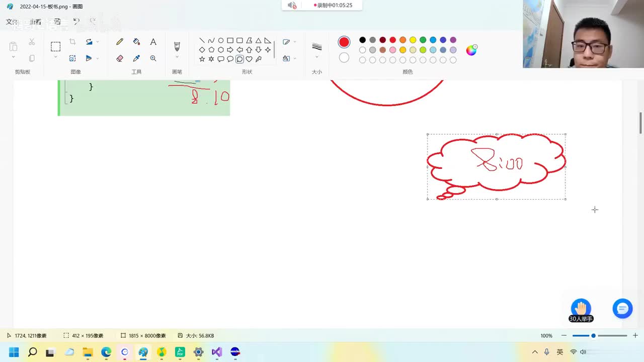Click the Save icon in title bar
The height and width of the screenshot is (362, 644).
tap(57, 22)
